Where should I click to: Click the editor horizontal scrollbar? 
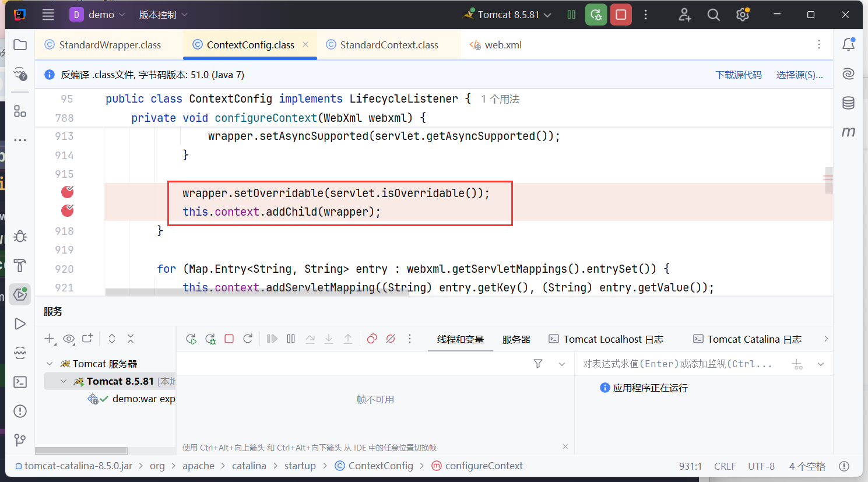256,292
